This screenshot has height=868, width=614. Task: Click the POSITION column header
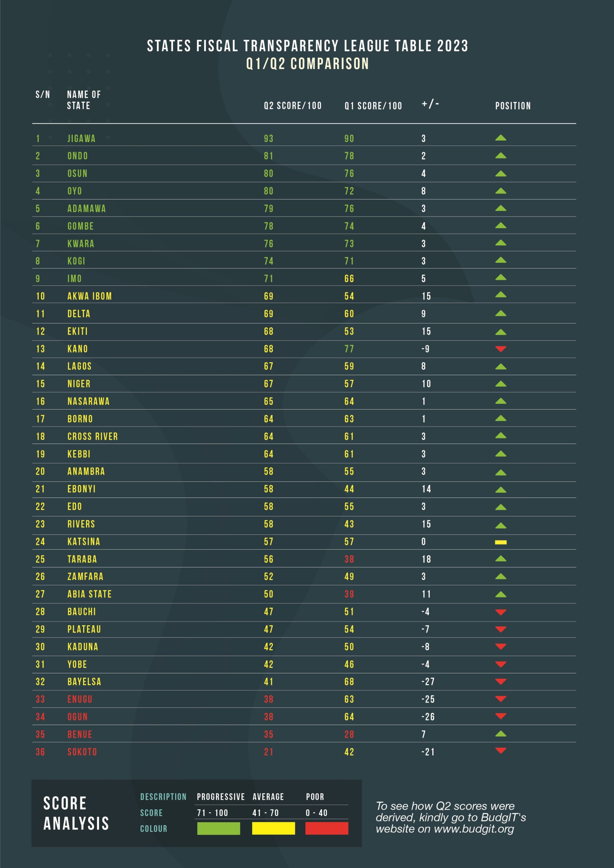click(513, 106)
